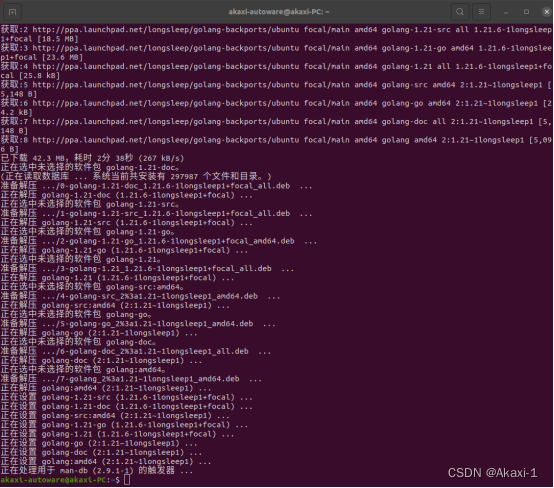The image size is (554, 488).
Task: Click the CSDN @Akaxi-1 watermark
Action: tap(493, 472)
